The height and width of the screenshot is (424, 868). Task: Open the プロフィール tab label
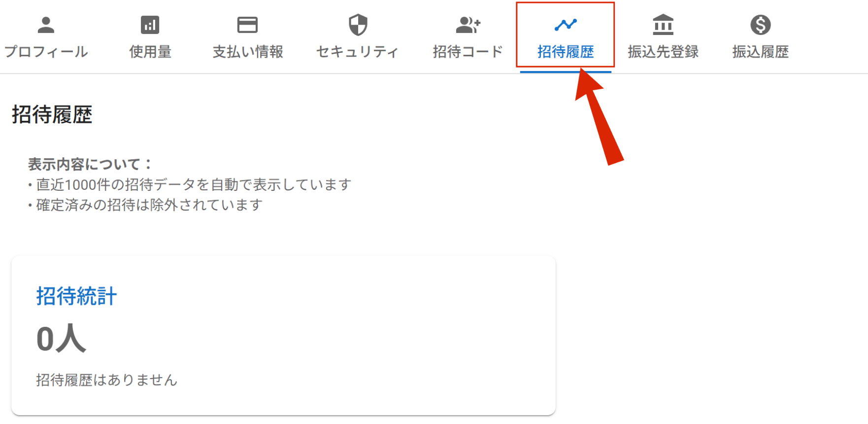[46, 52]
